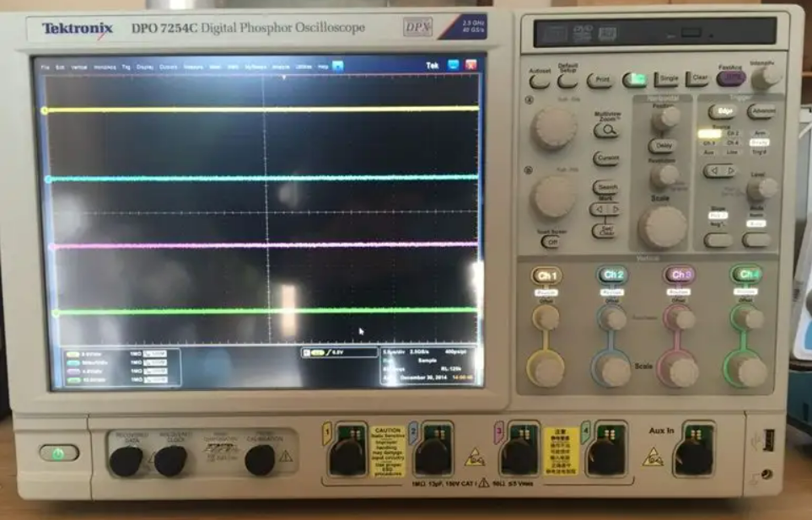Open the Help menu
Image resolution: width=812 pixels, height=520 pixels.
[323, 67]
